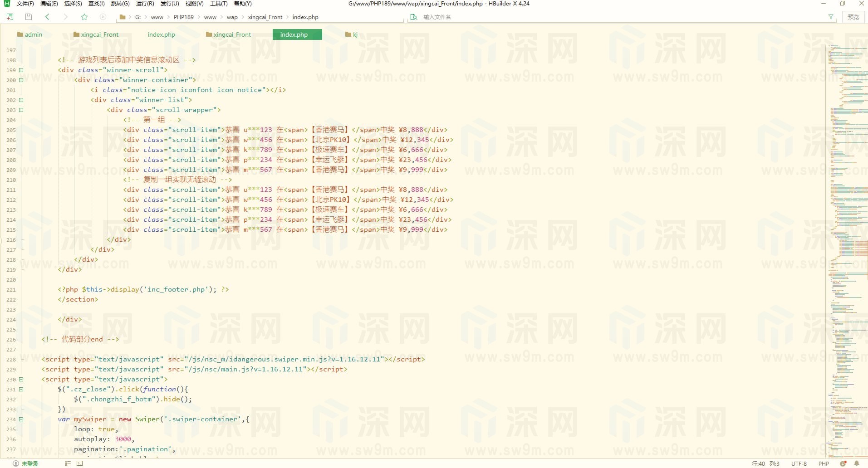Open the 工具(T) menu
868x468 pixels.
point(218,4)
